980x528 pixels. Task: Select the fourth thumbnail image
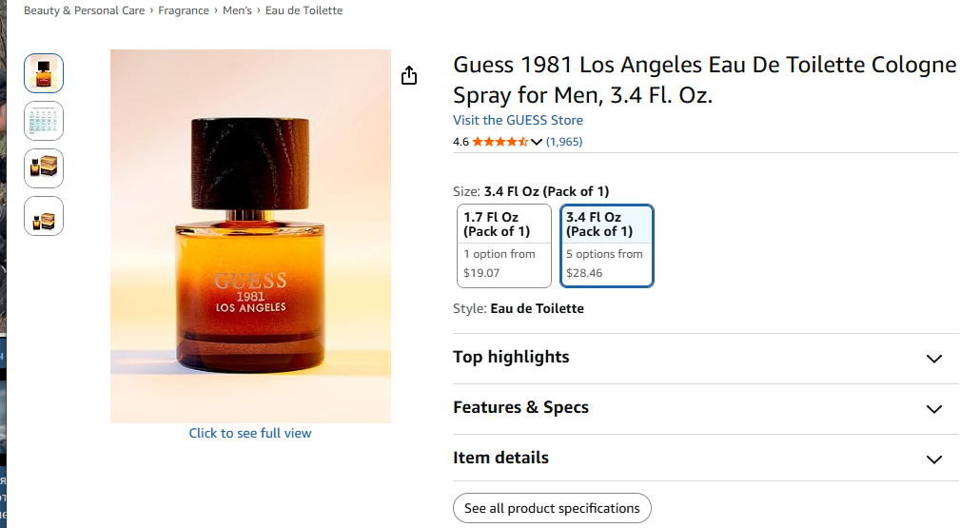tap(44, 216)
